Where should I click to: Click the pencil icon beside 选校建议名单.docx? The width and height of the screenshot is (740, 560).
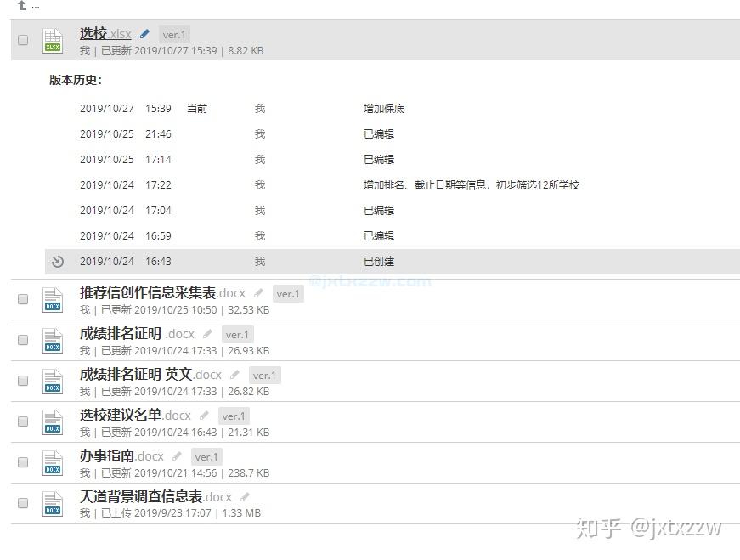(204, 416)
